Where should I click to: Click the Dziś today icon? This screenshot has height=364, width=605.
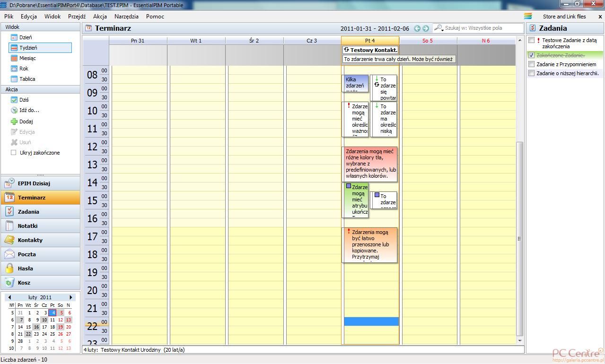[14, 100]
